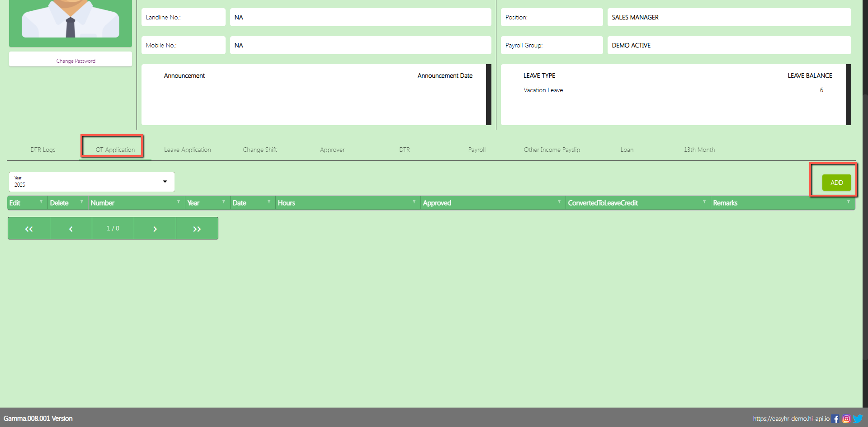Filter the Number column

tap(179, 202)
